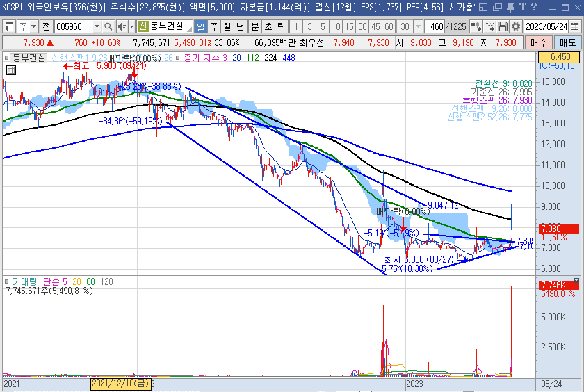The height and width of the screenshot is (392, 584).
Task: Click the window layout icon in the title bar
Action: (483, 7)
